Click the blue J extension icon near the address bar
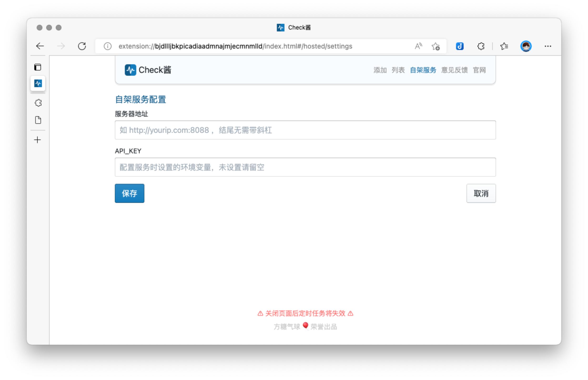 coord(459,46)
